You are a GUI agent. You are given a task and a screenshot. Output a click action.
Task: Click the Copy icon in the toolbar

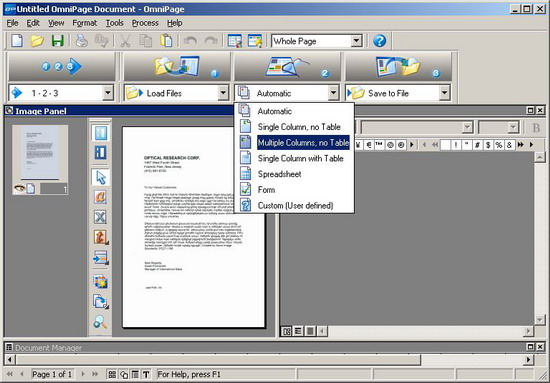[146, 41]
